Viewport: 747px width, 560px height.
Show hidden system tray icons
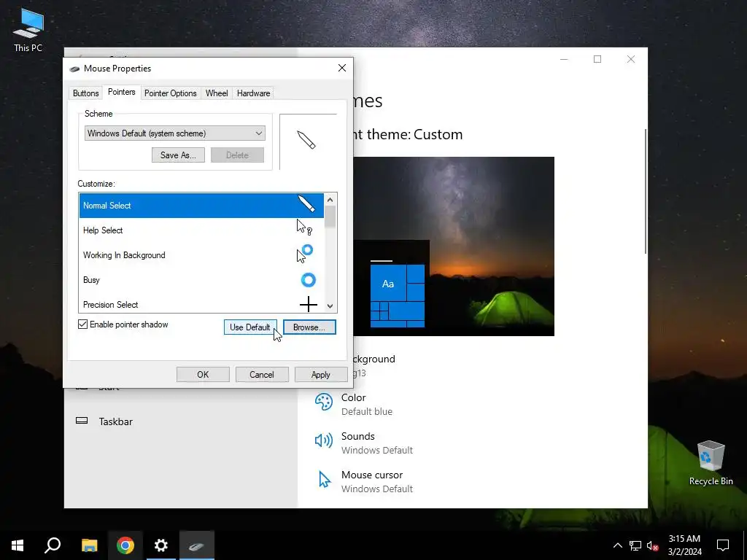point(617,545)
